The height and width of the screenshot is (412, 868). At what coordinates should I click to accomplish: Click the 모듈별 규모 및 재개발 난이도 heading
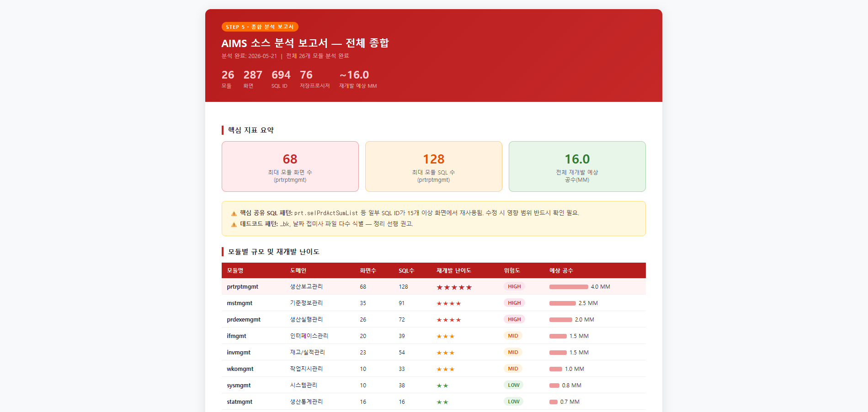pos(273,252)
